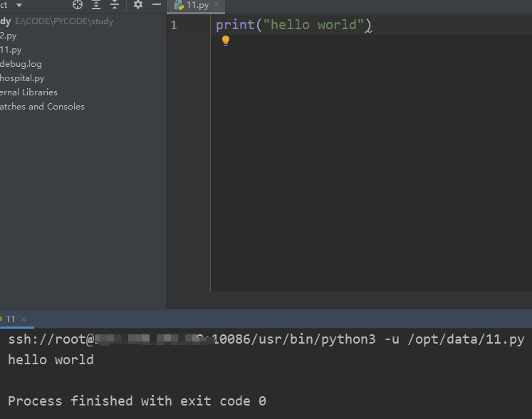Open the project view dropdown arrow
This screenshot has height=419, width=532.
point(19,5)
